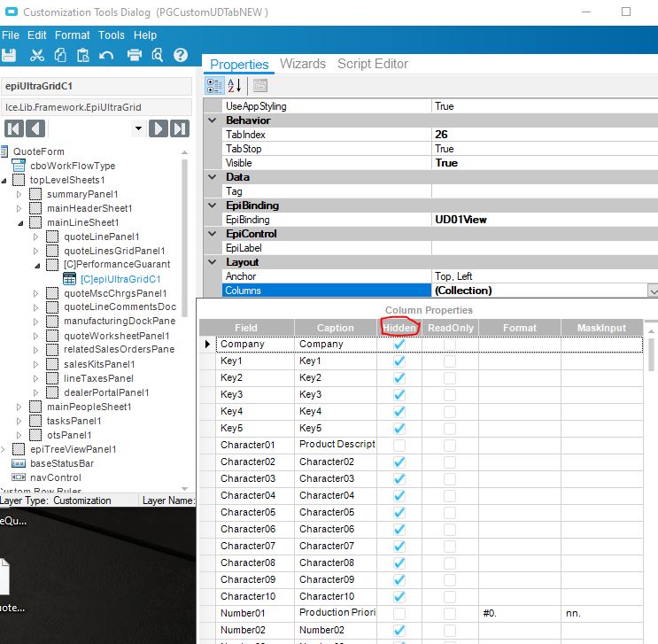This screenshot has height=644, width=658.
Task: Expand the summaryPanel1 tree node
Action: click(19, 194)
